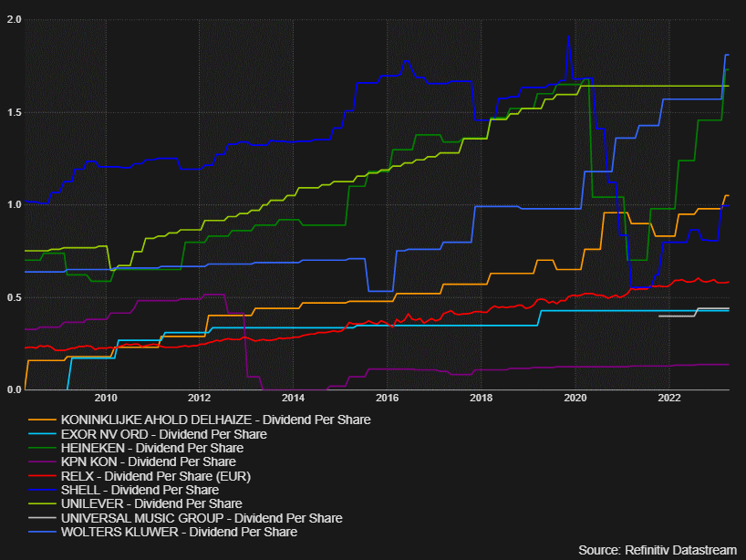
Task: Click the Koninklijke Ahold Delhaize legend label
Action: click(x=215, y=420)
